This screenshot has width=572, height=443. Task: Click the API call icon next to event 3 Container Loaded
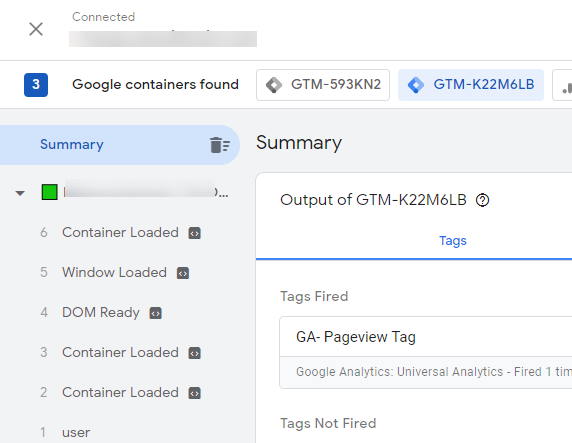click(x=194, y=353)
